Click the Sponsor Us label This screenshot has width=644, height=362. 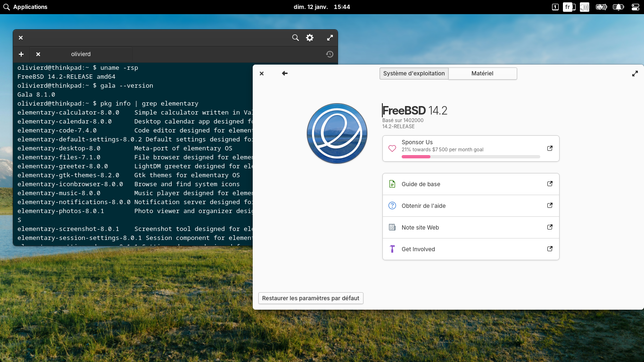(417, 142)
